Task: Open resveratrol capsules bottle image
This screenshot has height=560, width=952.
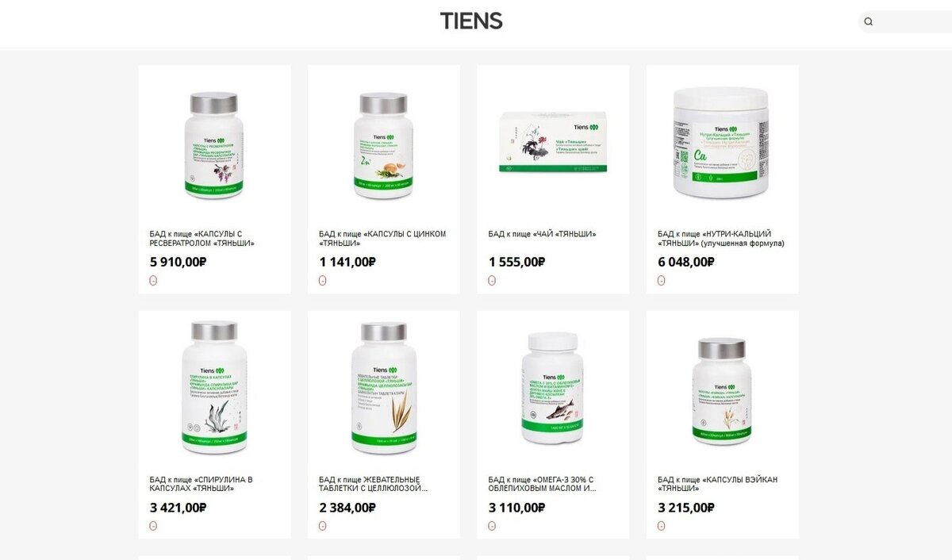Action: 214,145
